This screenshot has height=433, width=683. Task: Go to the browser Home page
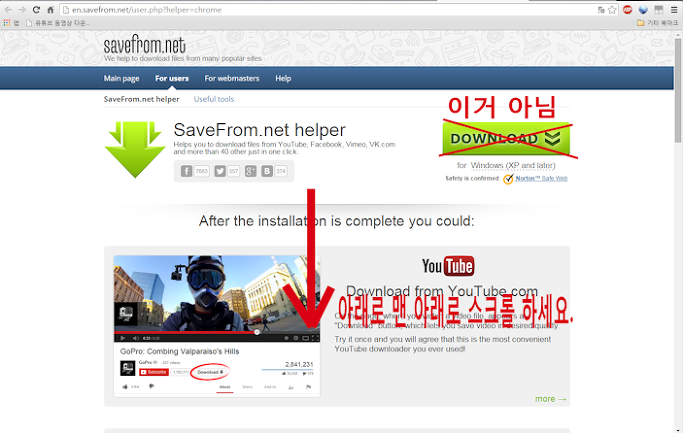tap(51, 10)
